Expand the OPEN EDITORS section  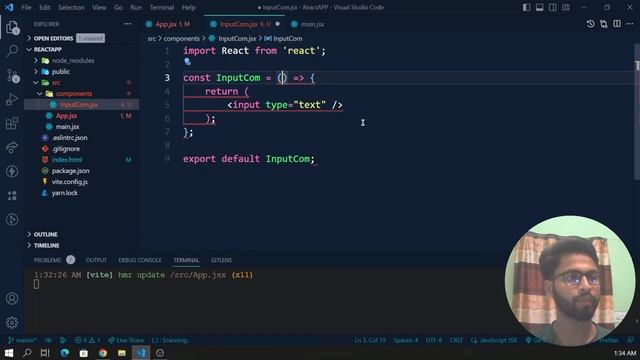tap(53, 38)
